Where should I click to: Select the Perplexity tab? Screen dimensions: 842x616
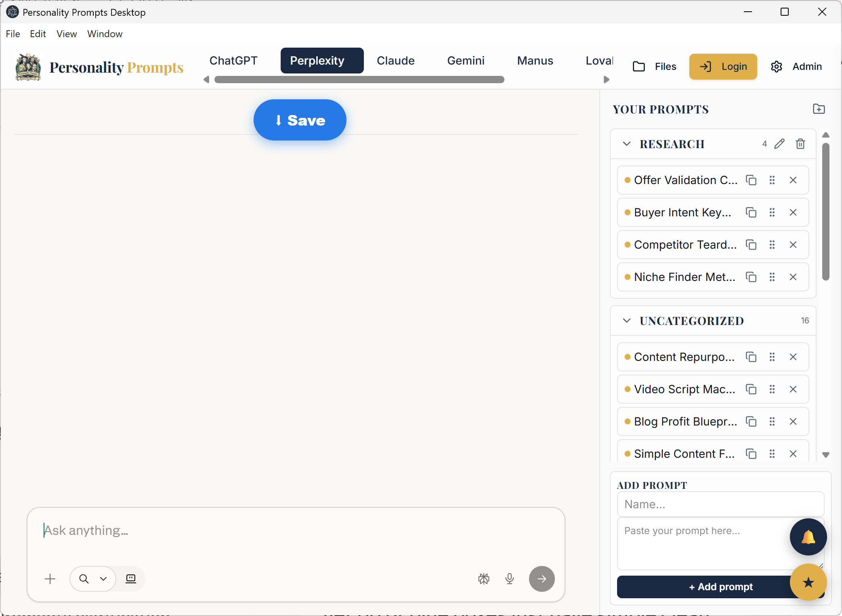pos(322,61)
